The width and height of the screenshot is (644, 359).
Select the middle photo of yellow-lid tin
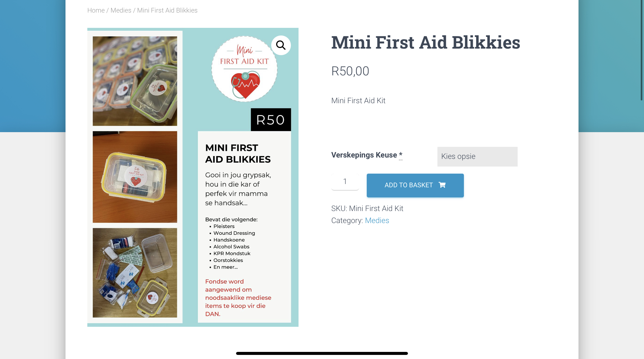[135, 177]
